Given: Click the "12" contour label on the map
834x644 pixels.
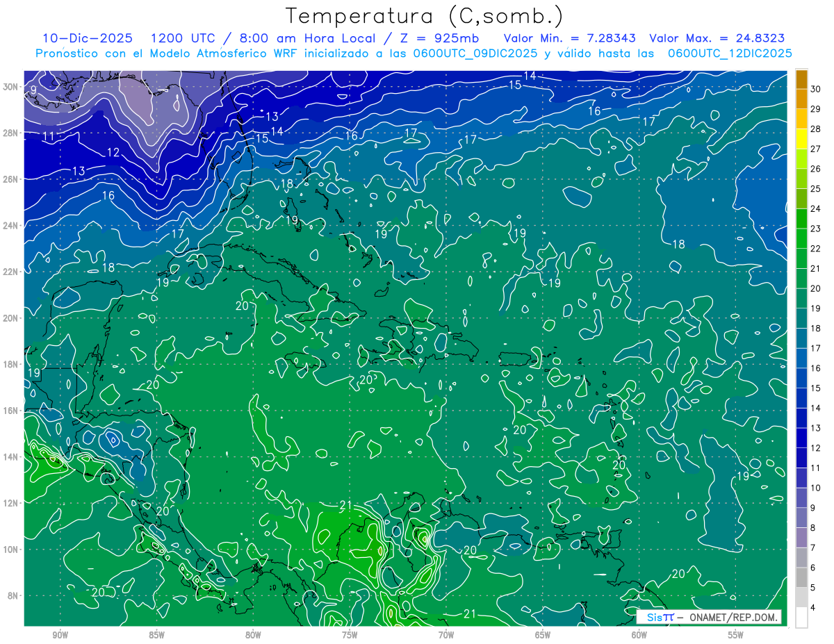Looking at the screenshot, I should (x=113, y=152).
